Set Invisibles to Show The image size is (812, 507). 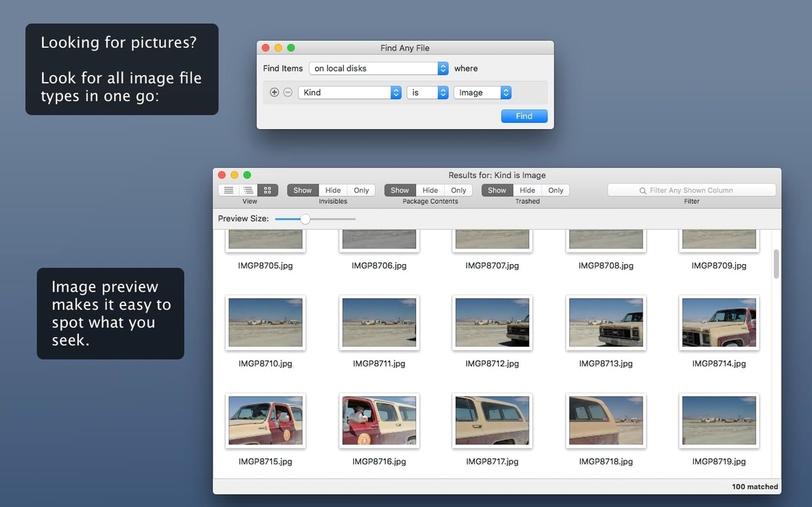tap(303, 190)
